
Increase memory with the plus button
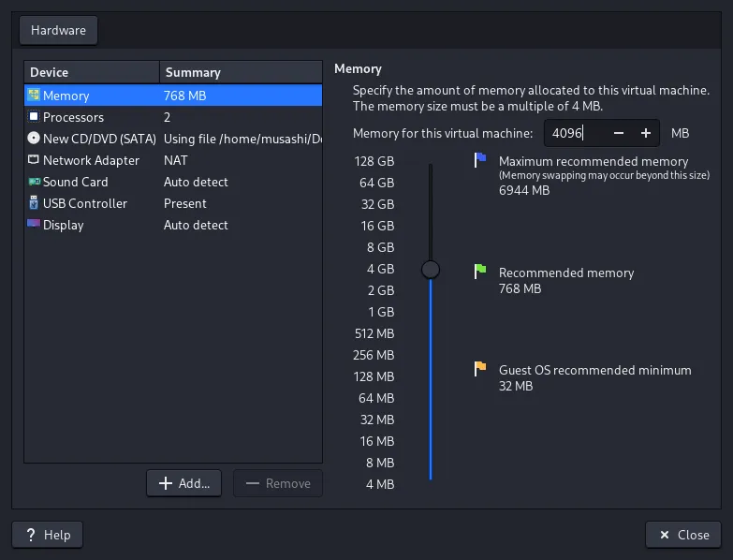click(645, 133)
